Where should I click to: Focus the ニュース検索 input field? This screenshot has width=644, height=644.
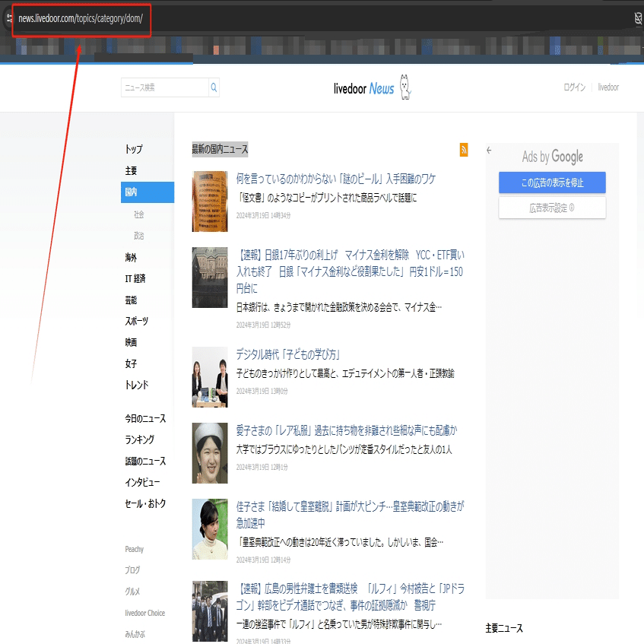165,87
